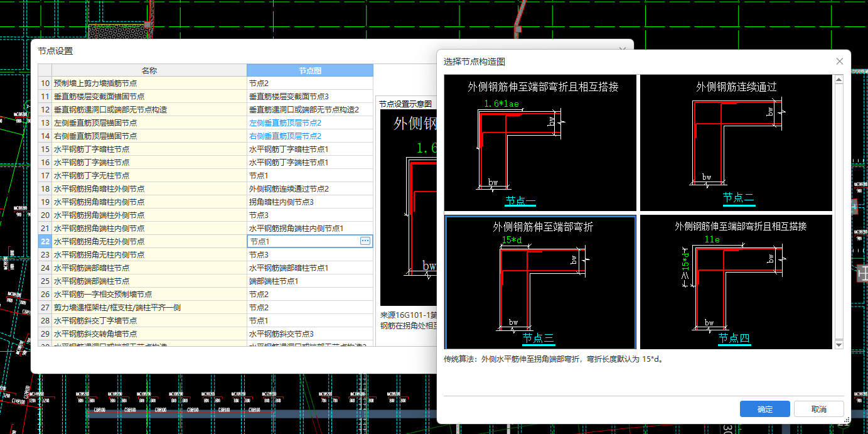The width and height of the screenshot is (868, 434).
Task: Select the 节点四 construction thumbnail
Action: (x=736, y=282)
